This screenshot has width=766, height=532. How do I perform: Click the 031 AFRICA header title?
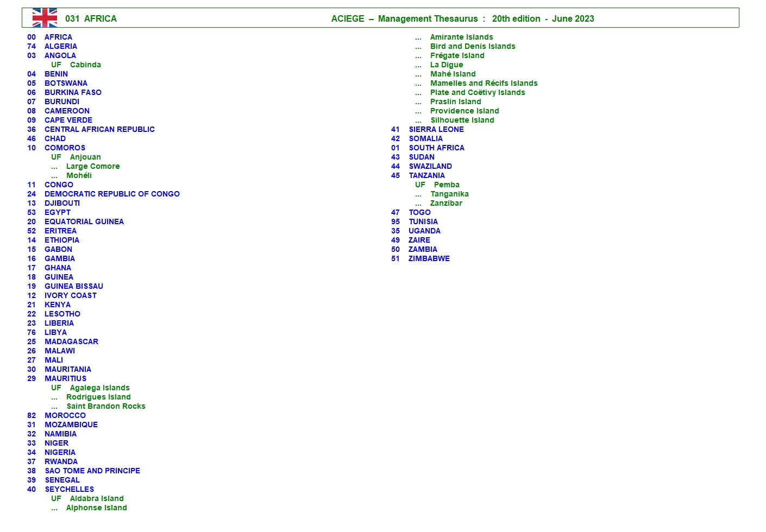(91, 18)
